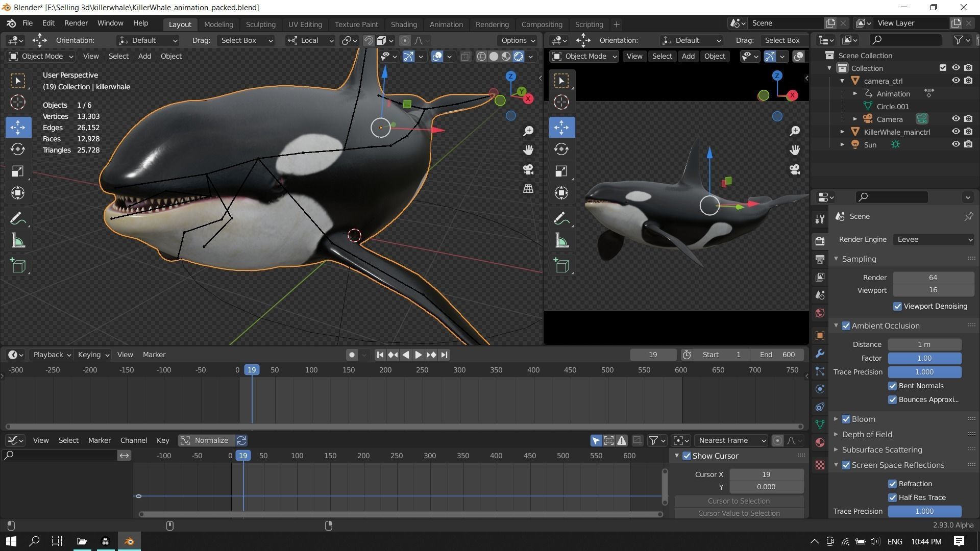Switch to wireframe shading in left viewport
Image resolution: width=980 pixels, height=551 pixels.
pos(481,57)
